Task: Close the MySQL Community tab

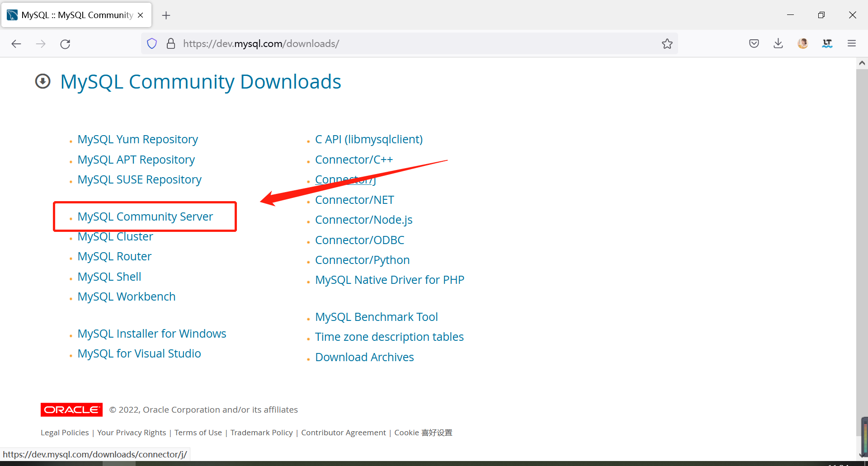Action: click(141, 15)
